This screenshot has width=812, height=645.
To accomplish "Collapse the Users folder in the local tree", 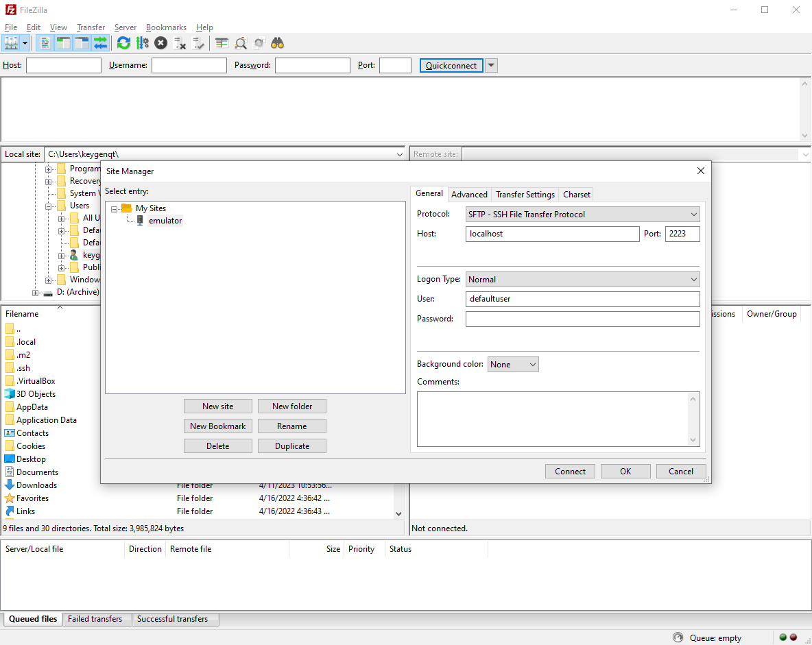I will pyautogui.click(x=48, y=206).
